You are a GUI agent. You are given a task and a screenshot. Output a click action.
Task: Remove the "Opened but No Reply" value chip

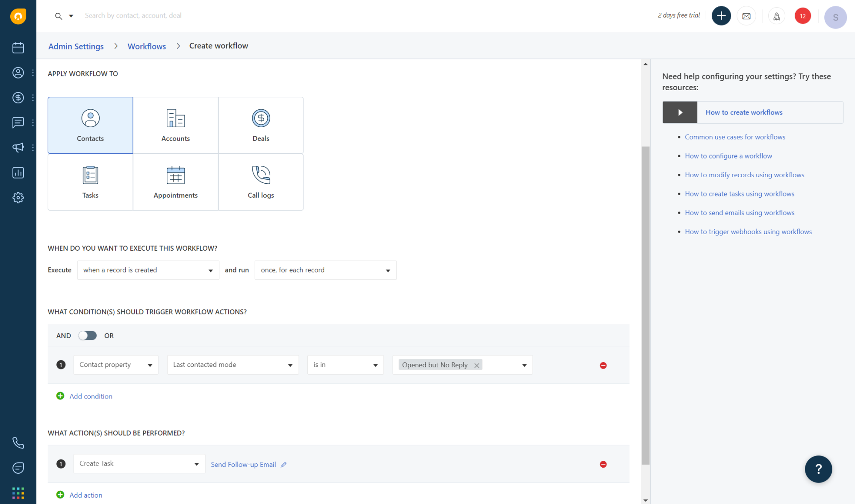[x=477, y=365]
